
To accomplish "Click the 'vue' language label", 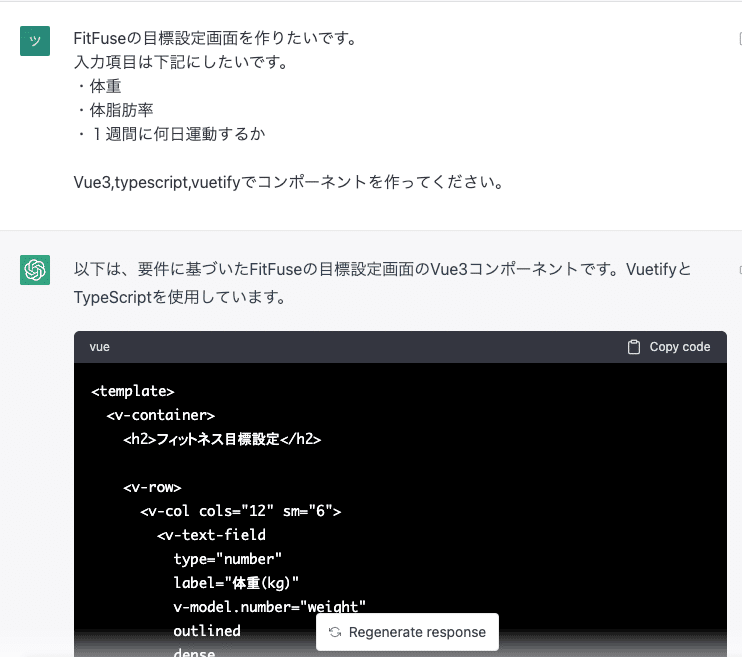I will [99, 347].
